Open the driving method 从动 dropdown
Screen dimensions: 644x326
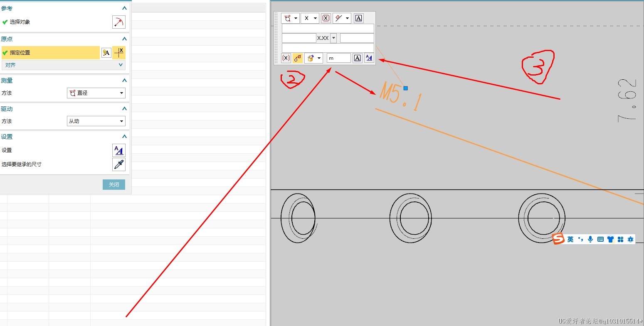[x=96, y=121]
